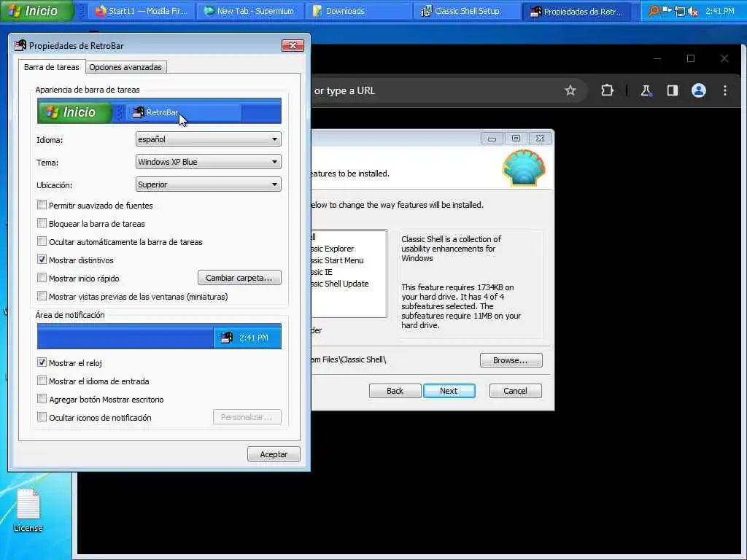
Task: Open the Downloads taskbar window
Action: [358, 11]
